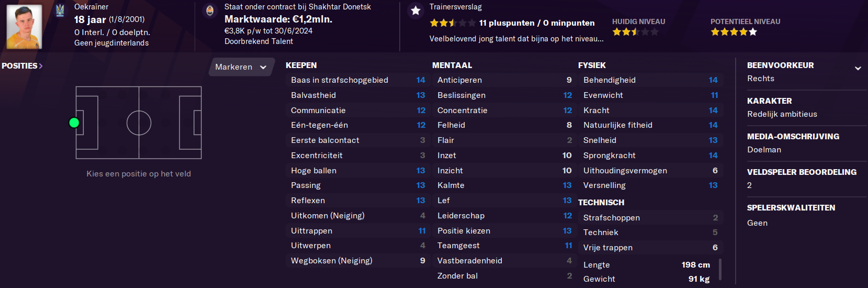
Task: Click the Shakhtar Donetsk club badge icon
Action: coord(210,10)
